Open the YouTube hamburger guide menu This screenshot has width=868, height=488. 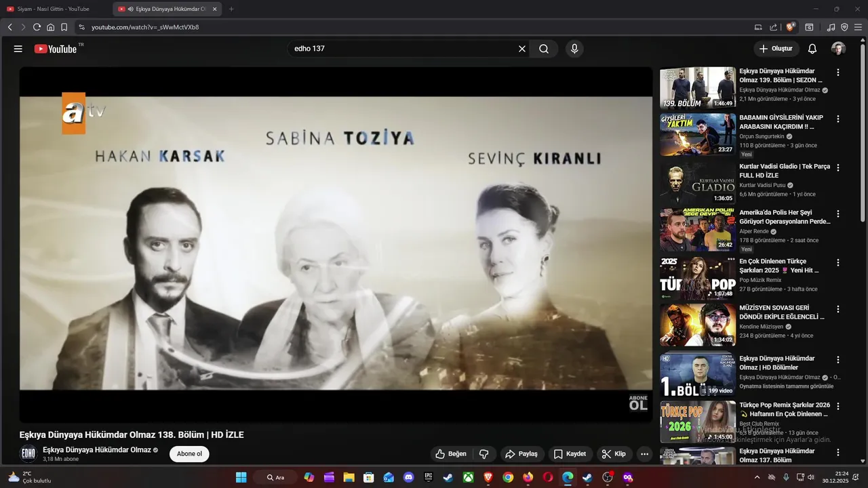(x=18, y=49)
